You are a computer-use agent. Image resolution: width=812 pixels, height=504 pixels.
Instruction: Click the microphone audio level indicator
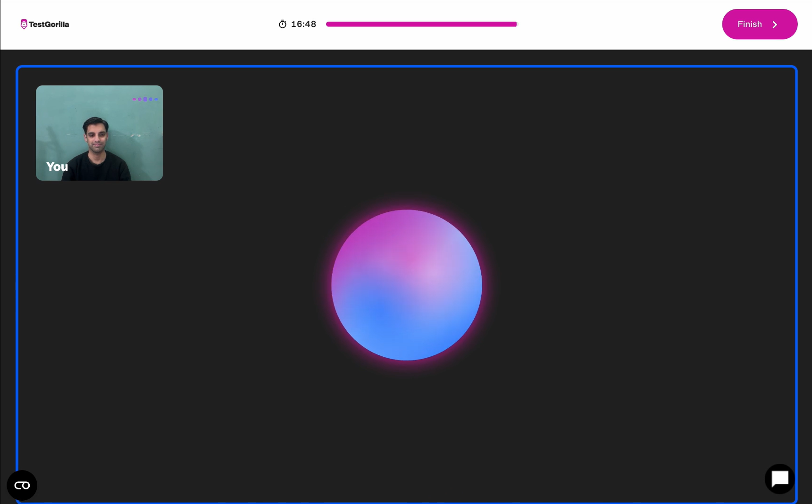point(145,99)
